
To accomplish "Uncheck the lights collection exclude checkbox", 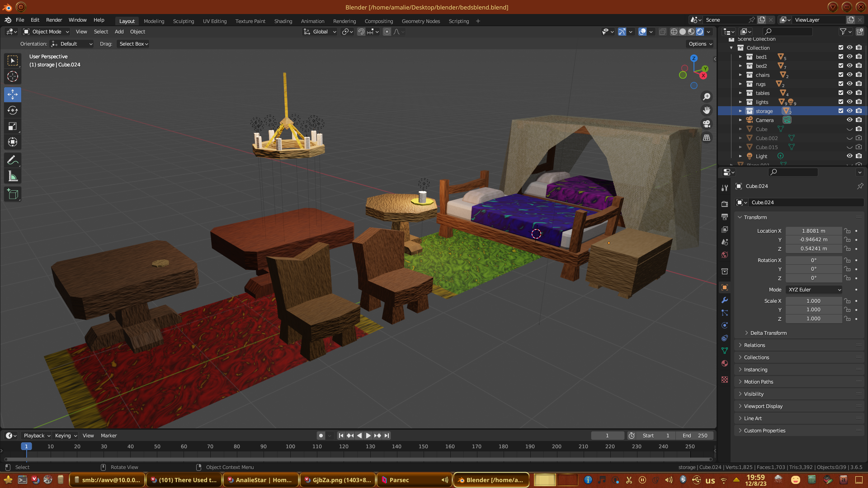I will tap(841, 102).
